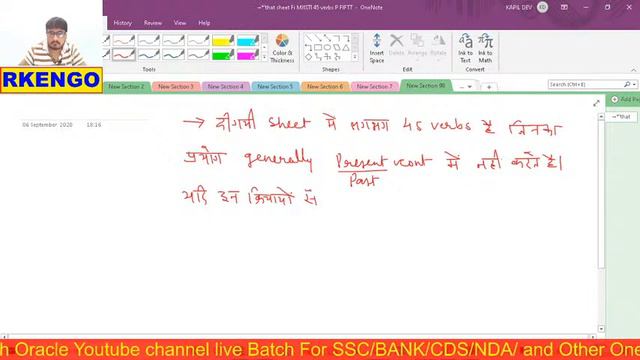Select the magenta highlighter pen
The image size is (640, 360).
pos(248,54)
